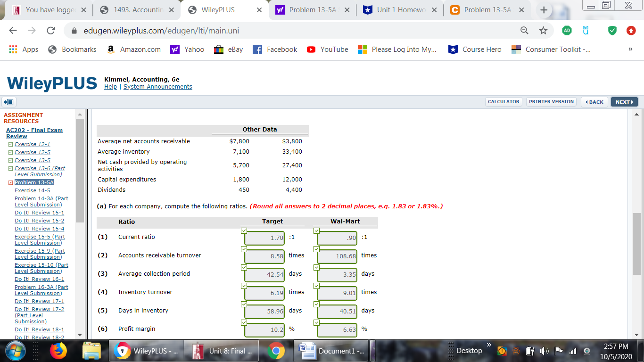The image size is (644, 362).
Task: Open the Course Hero bookmark
Action: pos(475,49)
